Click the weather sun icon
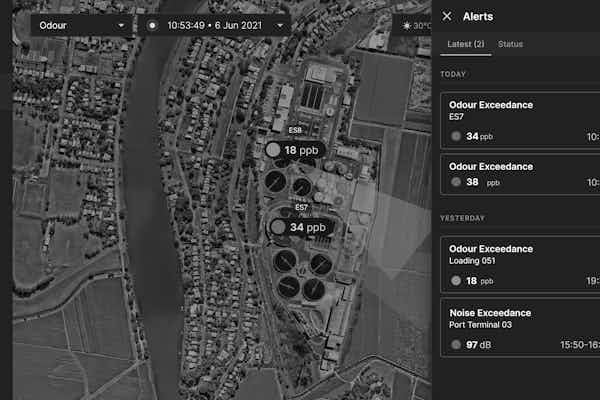 [406, 25]
